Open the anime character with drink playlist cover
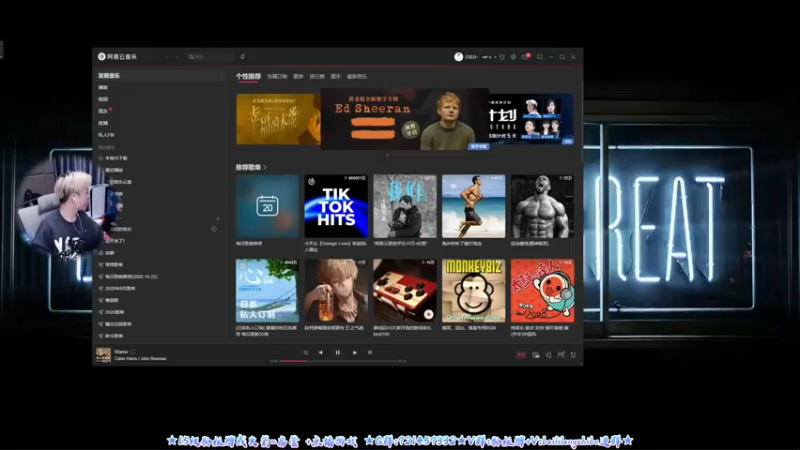 pos(336,290)
